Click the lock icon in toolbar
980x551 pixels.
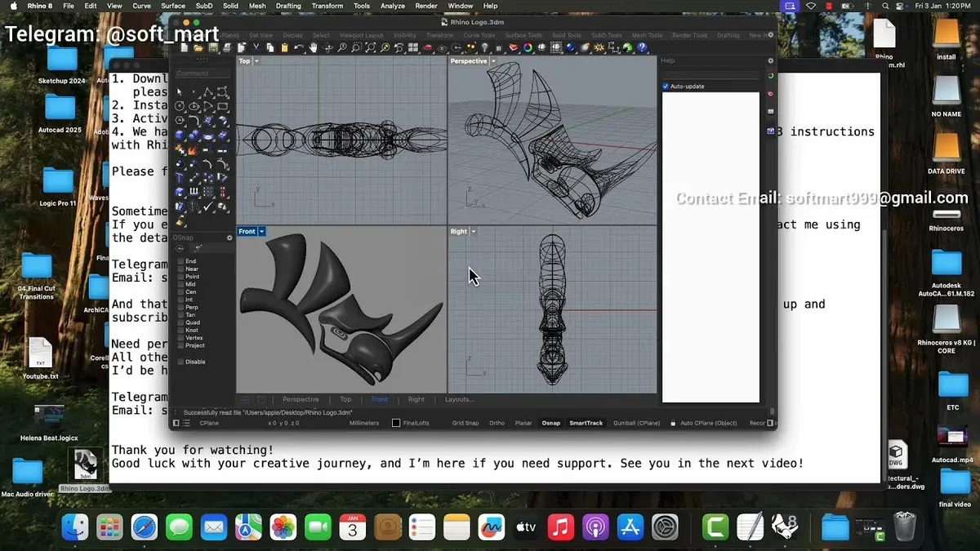click(499, 48)
